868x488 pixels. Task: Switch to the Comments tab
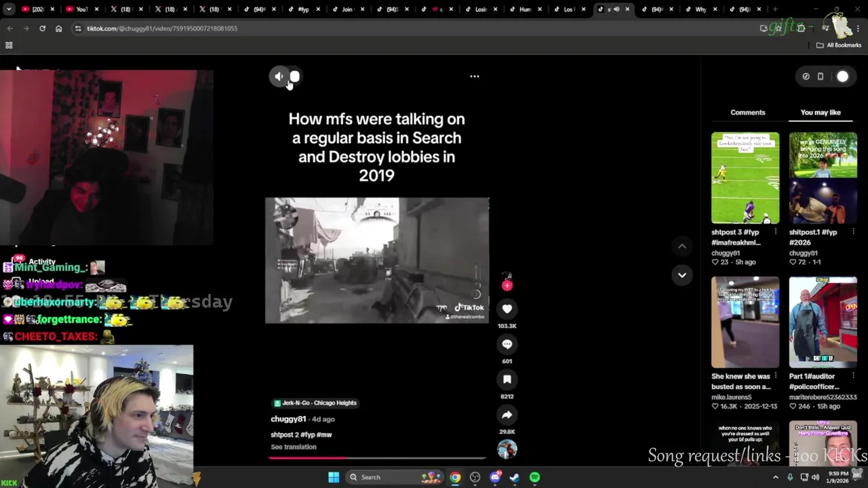click(x=747, y=113)
